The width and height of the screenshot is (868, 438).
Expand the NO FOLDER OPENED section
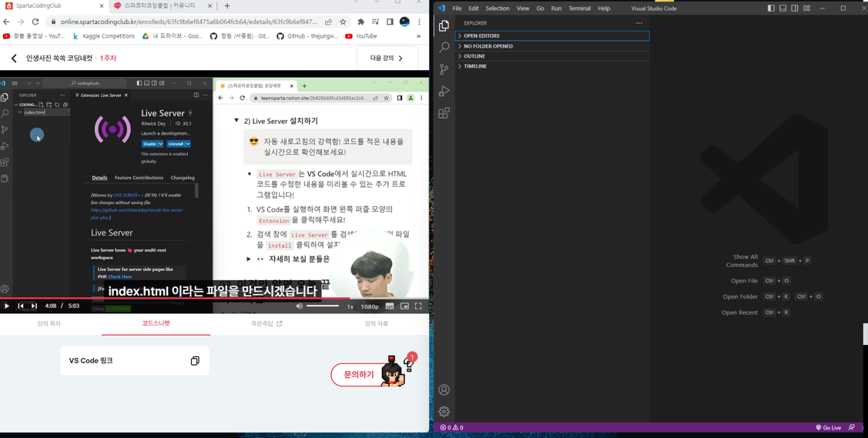point(552,46)
